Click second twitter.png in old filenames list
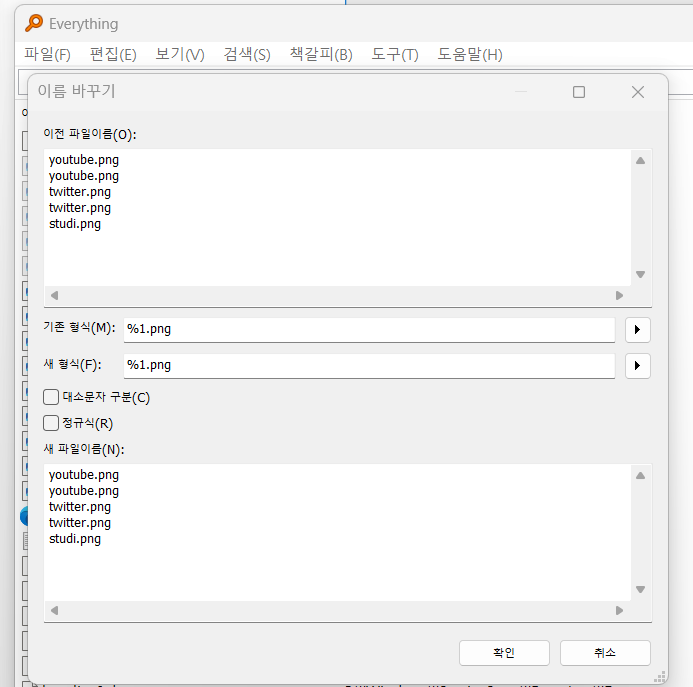 coord(80,208)
